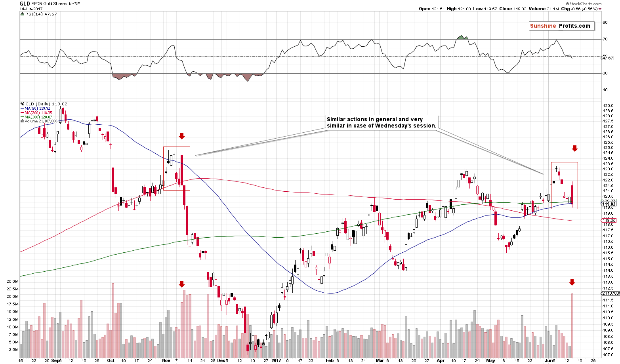
Task: Click the 107.0 price axis label
Action: coord(608,355)
